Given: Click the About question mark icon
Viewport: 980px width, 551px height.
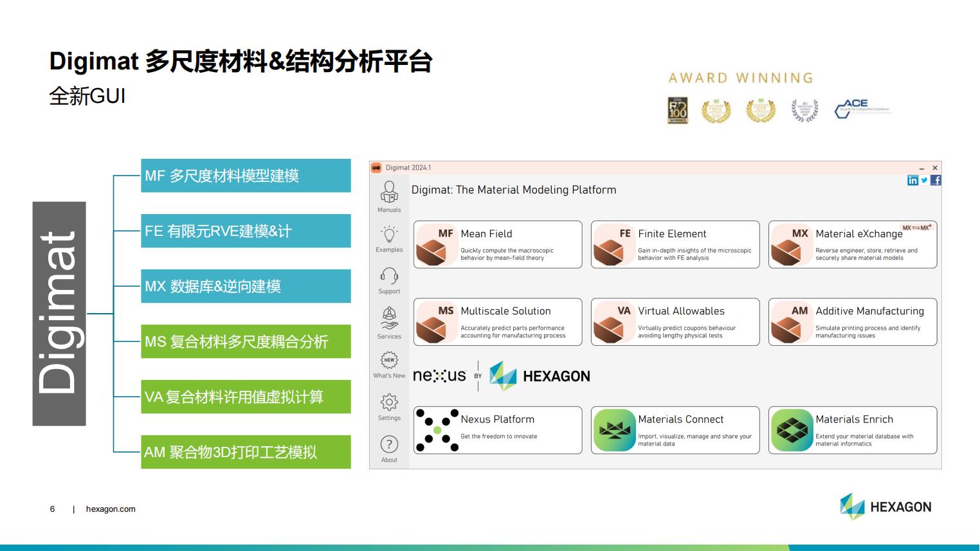Looking at the screenshot, I should click(x=389, y=444).
